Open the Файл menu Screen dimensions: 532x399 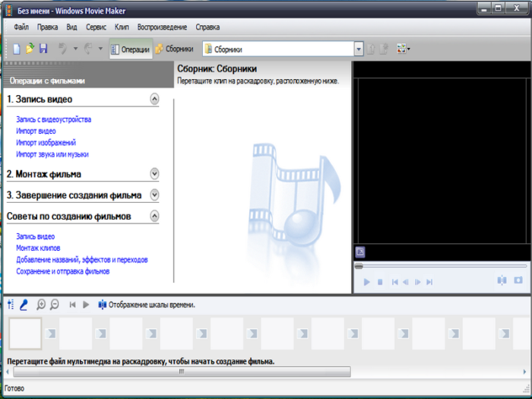[x=21, y=27]
